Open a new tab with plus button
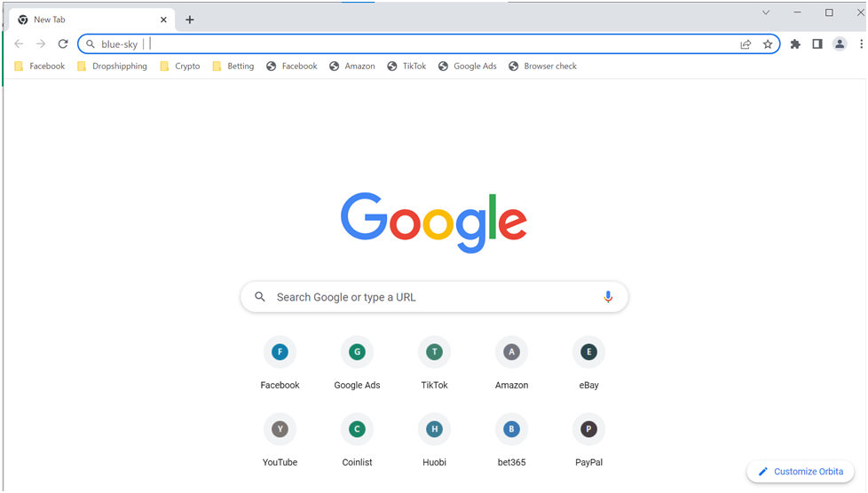868x493 pixels. (189, 20)
